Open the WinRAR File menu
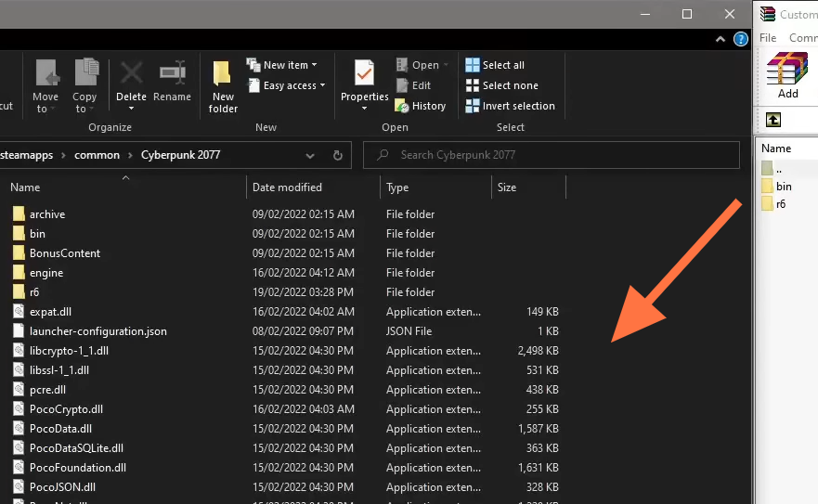 tap(767, 38)
